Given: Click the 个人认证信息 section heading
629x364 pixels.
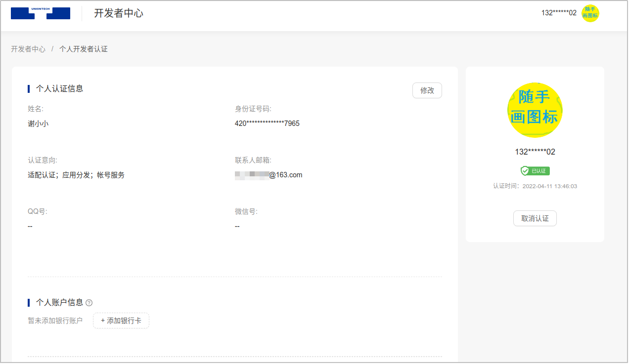Looking at the screenshot, I should tap(59, 89).
